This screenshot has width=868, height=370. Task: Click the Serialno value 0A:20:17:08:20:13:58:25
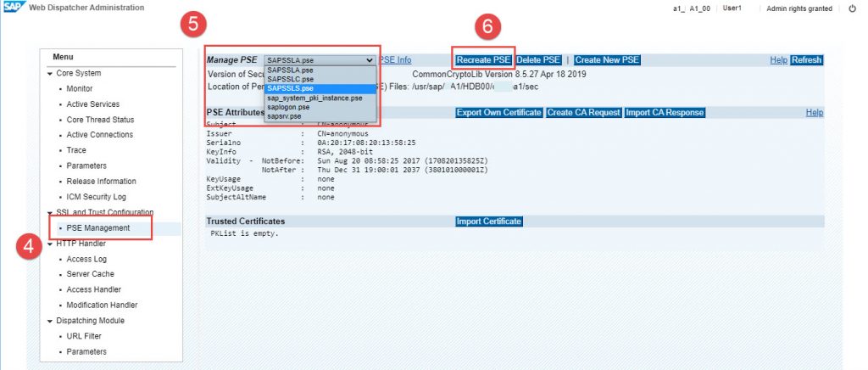click(366, 143)
